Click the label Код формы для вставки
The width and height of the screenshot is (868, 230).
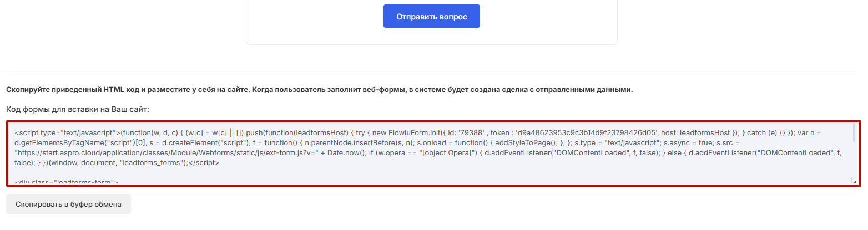coord(78,110)
